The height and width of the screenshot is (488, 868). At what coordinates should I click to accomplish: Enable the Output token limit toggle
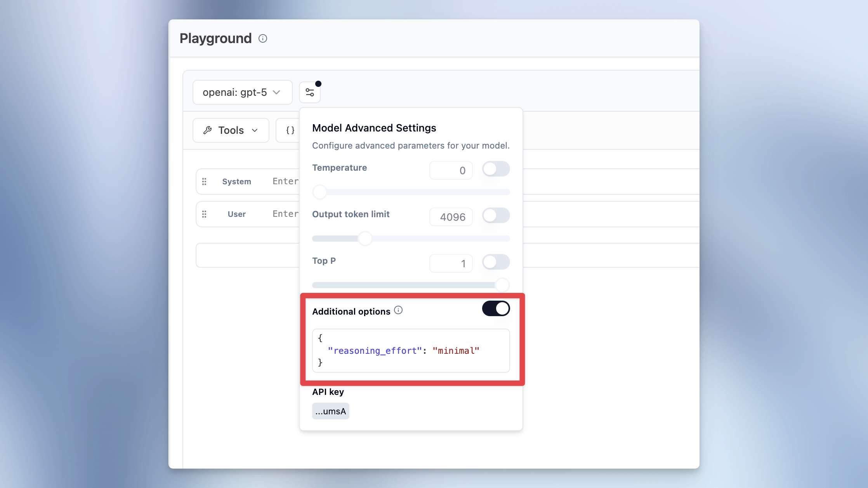[x=496, y=216]
